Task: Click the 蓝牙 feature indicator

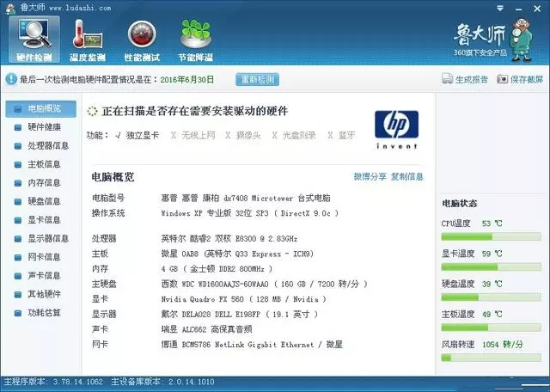Action: (x=341, y=135)
